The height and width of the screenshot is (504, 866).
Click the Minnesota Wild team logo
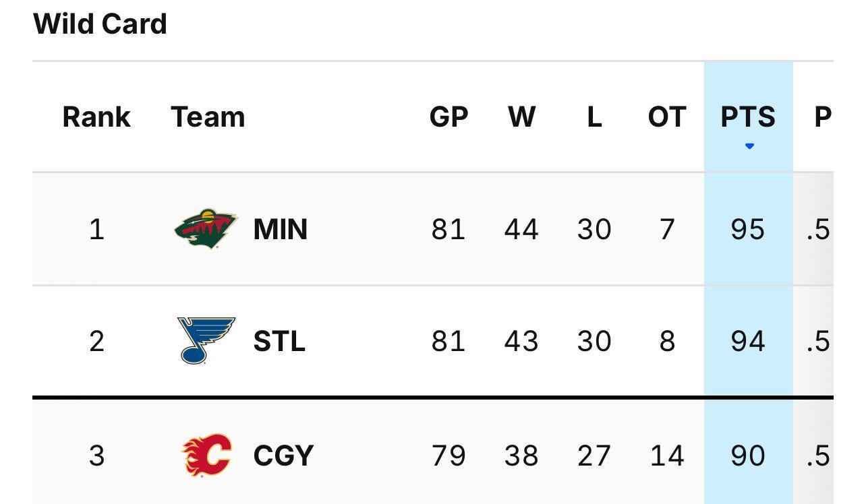coord(206,229)
